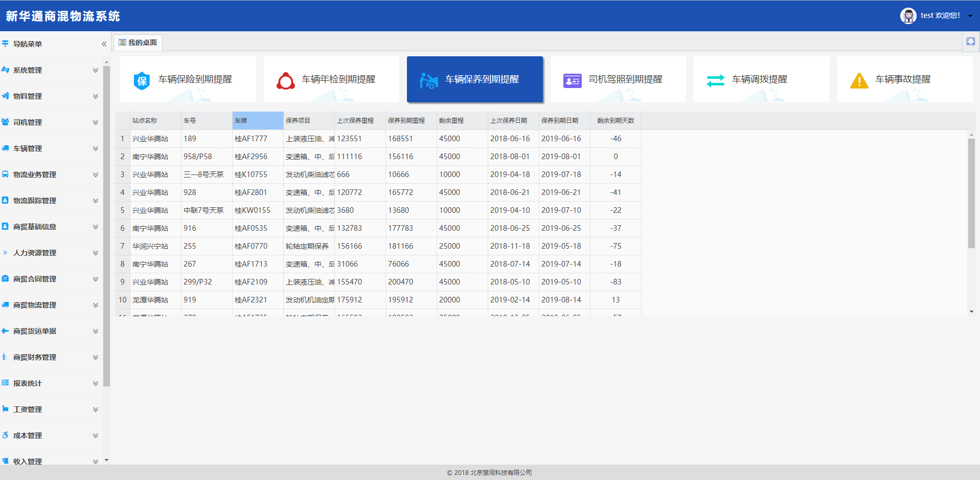Open the user account dropdown arrow
This screenshot has height=480, width=980.
970,16
